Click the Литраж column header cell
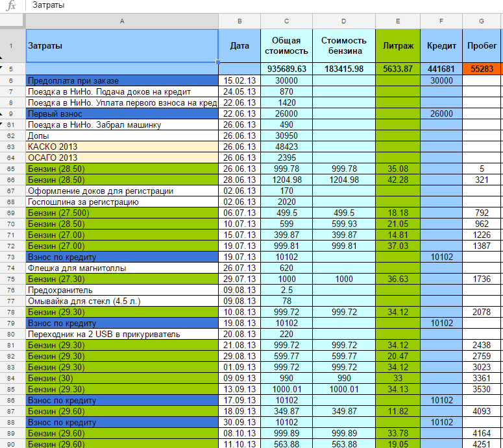The width and height of the screenshot is (503, 448). click(x=398, y=46)
